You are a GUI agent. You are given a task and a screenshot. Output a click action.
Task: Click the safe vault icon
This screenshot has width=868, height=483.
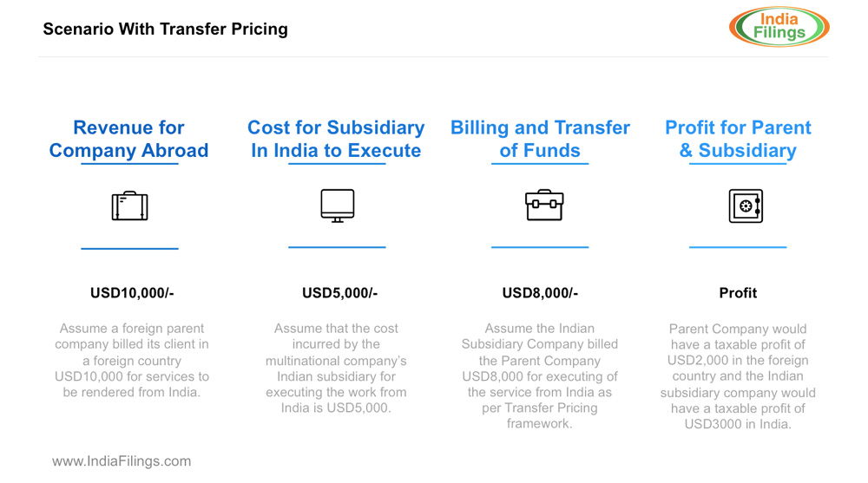coord(745,206)
